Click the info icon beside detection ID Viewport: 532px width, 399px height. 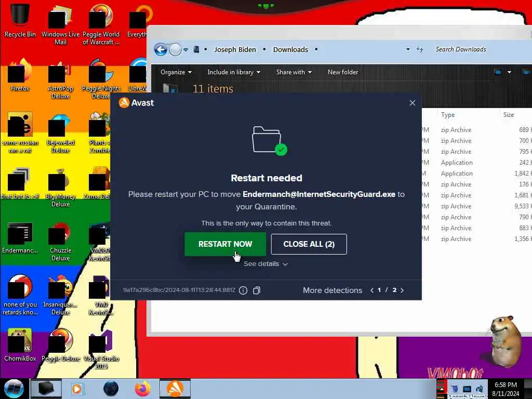point(243,290)
